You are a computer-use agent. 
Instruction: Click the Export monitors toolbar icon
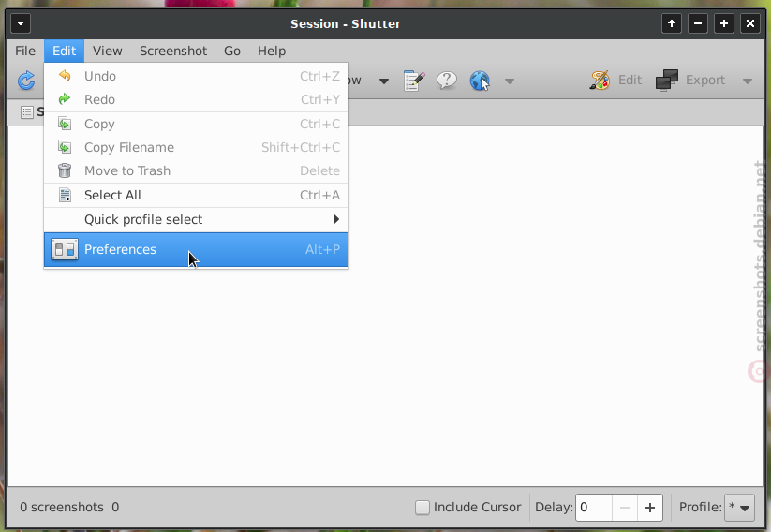(x=667, y=81)
